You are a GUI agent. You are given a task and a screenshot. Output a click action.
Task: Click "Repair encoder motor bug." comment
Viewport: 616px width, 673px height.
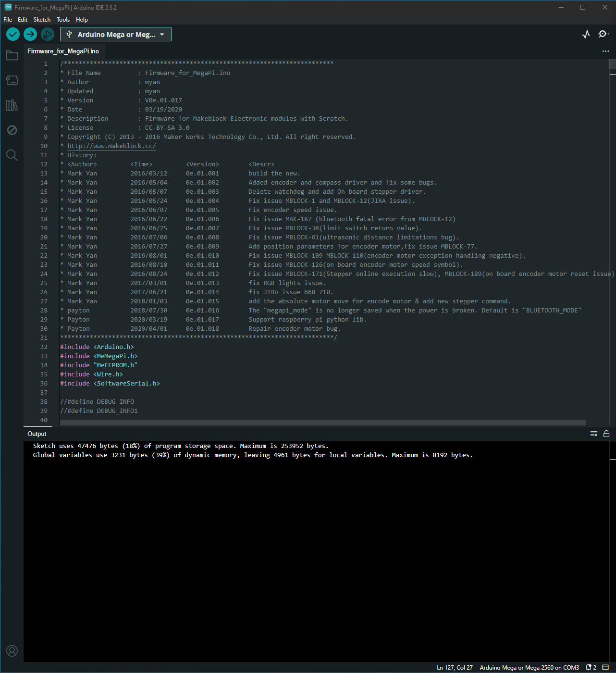click(295, 329)
